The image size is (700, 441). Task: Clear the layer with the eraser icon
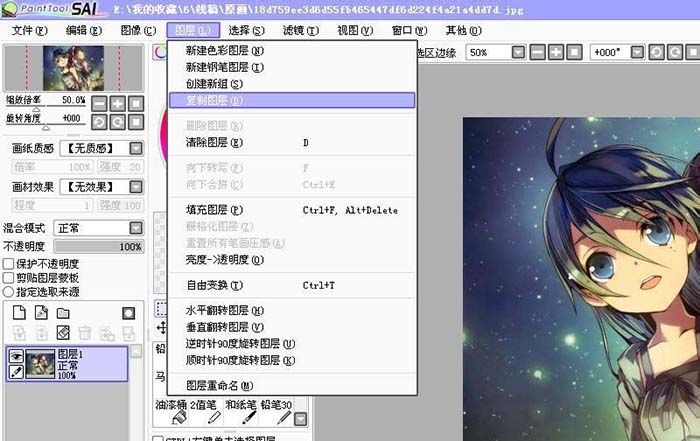pyautogui.click(x=63, y=333)
